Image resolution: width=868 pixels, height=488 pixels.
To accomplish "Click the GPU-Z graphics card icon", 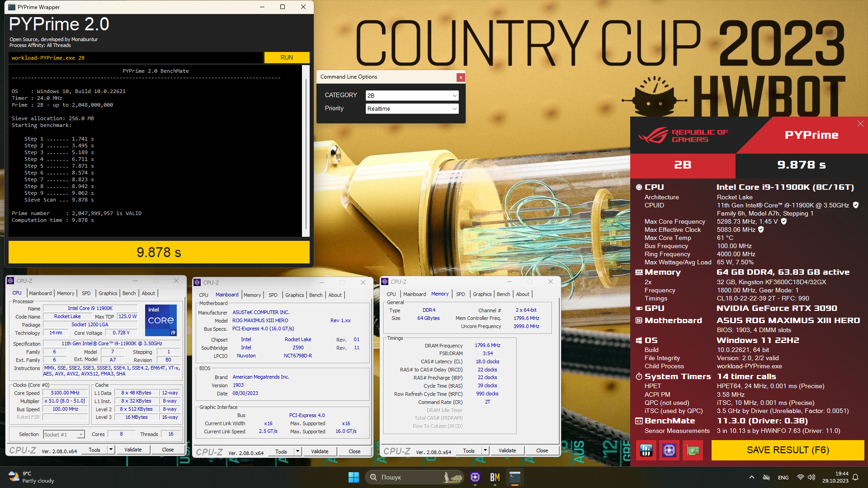I will tap(693, 450).
